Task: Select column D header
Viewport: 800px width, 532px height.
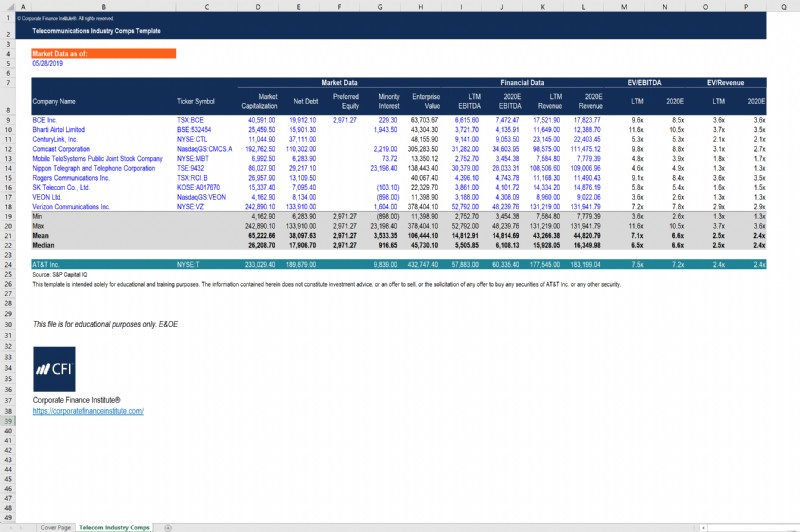Action: [258, 7]
